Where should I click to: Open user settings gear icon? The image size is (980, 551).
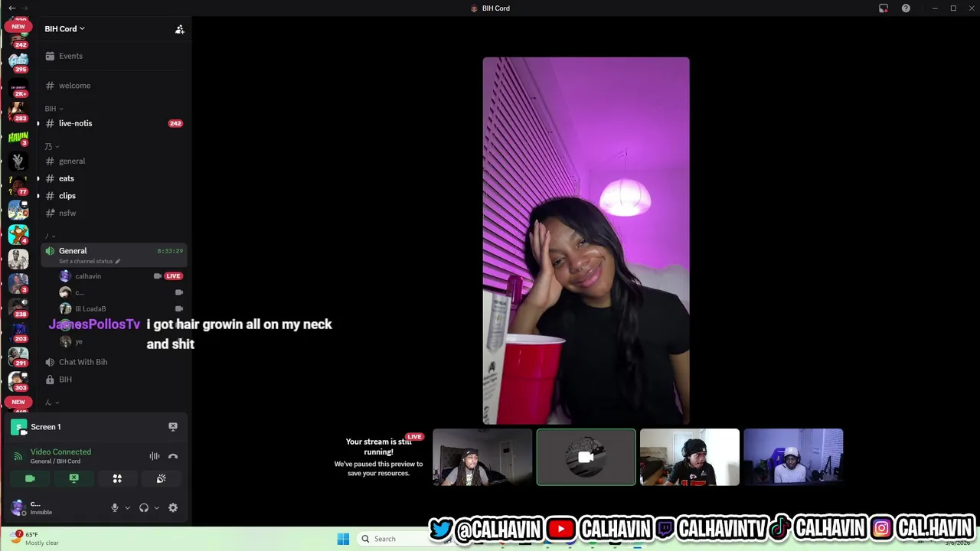click(x=173, y=507)
